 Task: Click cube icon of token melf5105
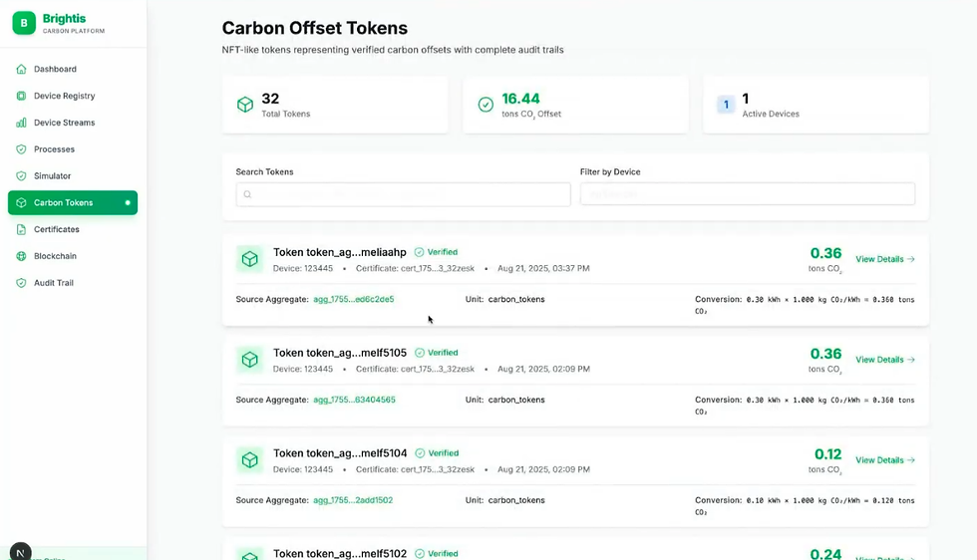tap(250, 360)
